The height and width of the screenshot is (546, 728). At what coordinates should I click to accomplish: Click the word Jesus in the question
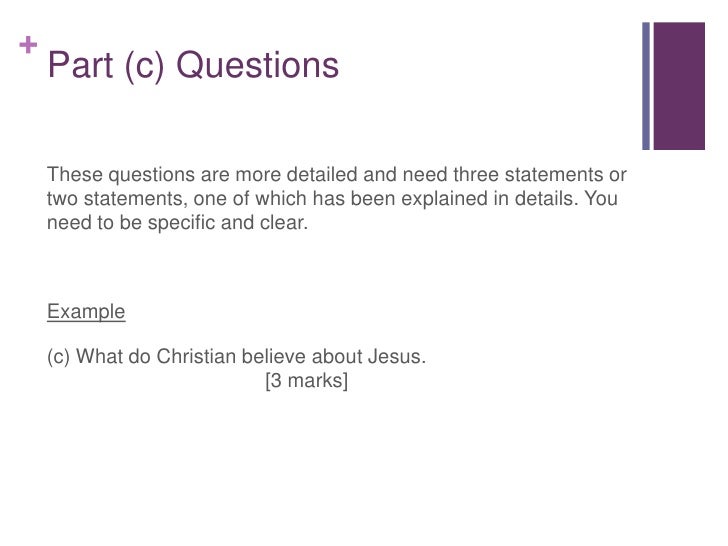[x=396, y=357]
